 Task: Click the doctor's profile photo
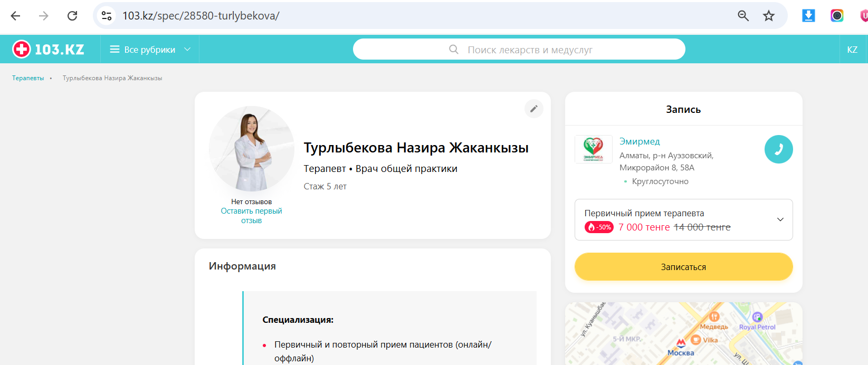(252, 149)
